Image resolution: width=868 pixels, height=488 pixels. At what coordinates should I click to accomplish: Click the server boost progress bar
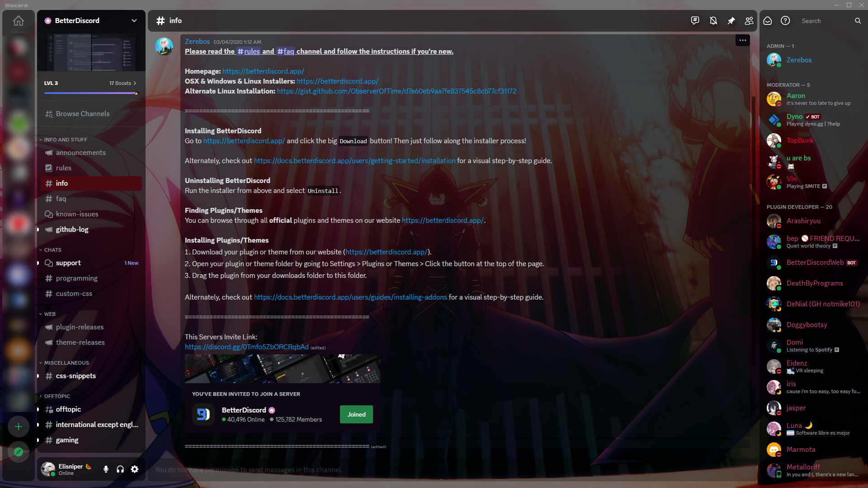coord(90,93)
